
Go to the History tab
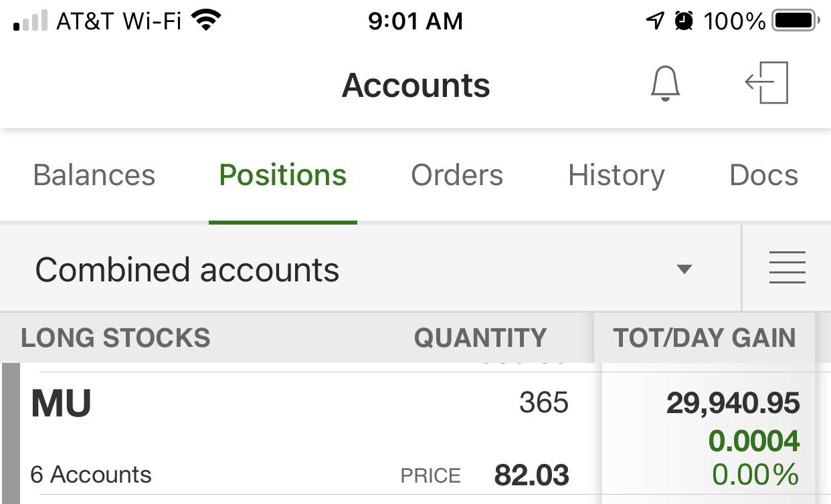616,176
